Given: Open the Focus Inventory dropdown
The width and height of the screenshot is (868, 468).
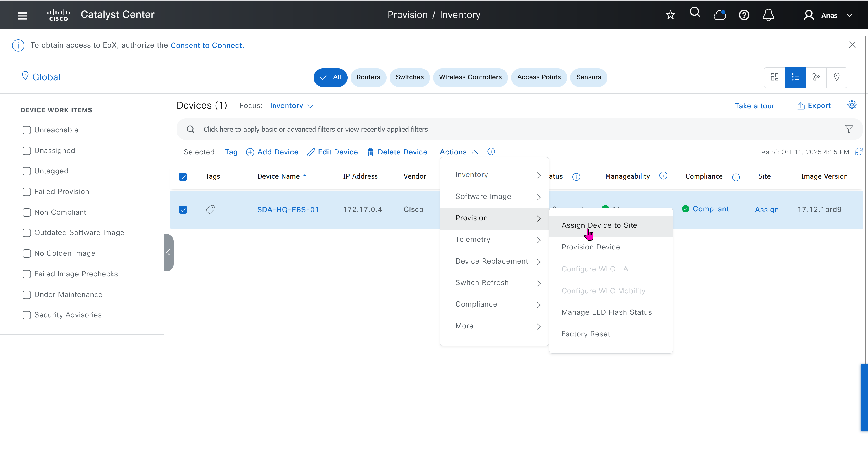Looking at the screenshot, I should (292, 106).
